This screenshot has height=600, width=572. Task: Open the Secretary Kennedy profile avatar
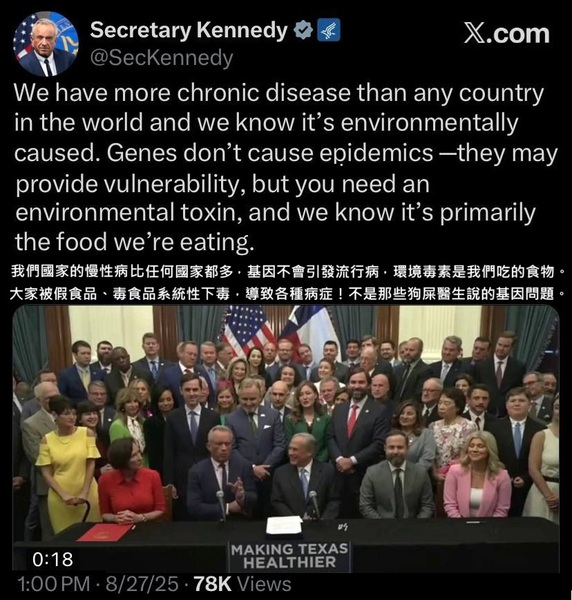click(46, 44)
